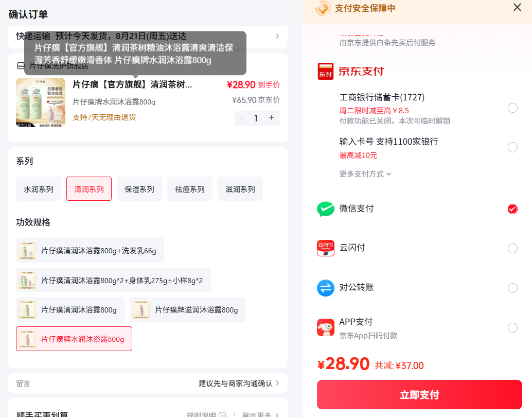Screen dimensions: 532x417
Task: Select the 输入卡号 支持1100家银行 radio button
Action: [512, 147]
